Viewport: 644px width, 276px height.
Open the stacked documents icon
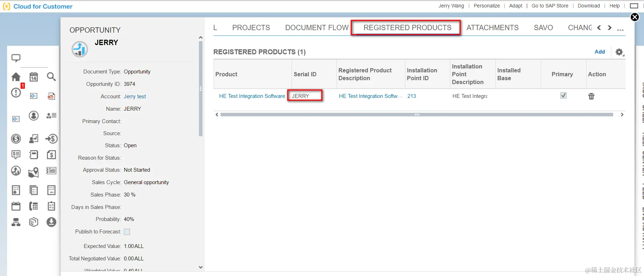(34, 191)
